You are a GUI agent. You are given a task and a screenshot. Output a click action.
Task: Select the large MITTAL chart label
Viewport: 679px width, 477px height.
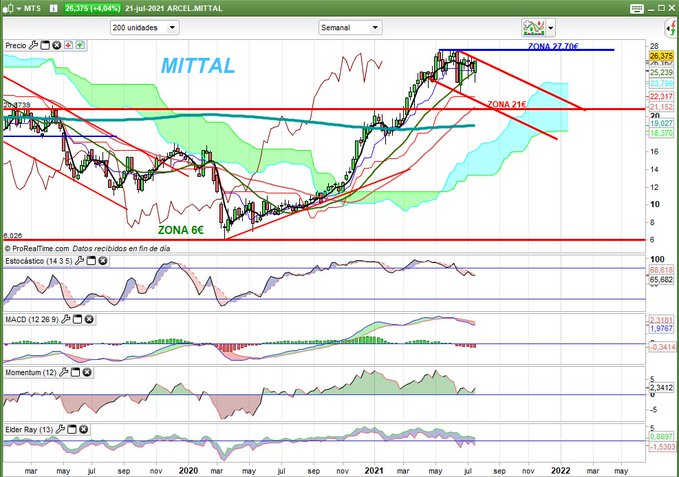pyautogui.click(x=198, y=66)
